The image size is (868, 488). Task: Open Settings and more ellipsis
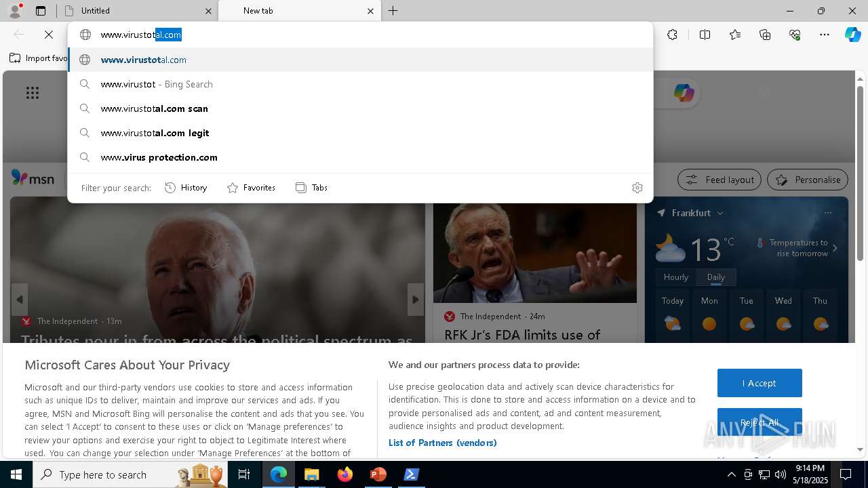pyautogui.click(x=825, y=35)
